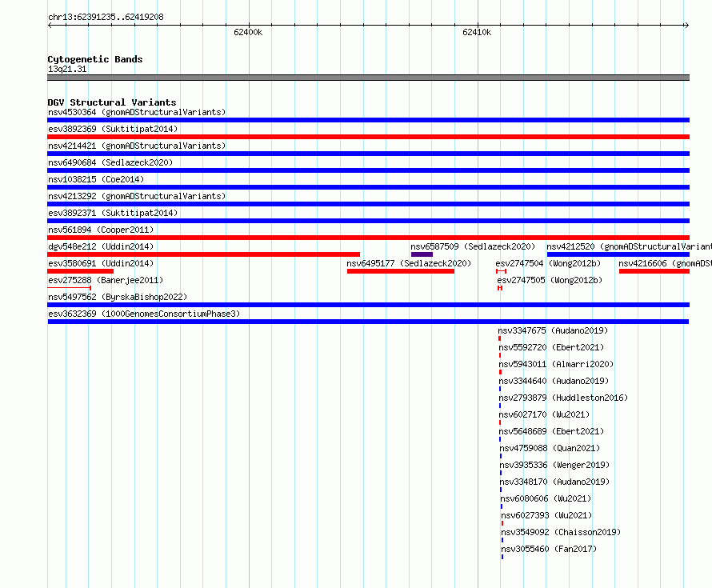712x588 pixels.
Task: Click nsv6027393 Wu2021 label
Action: (546, 515)
